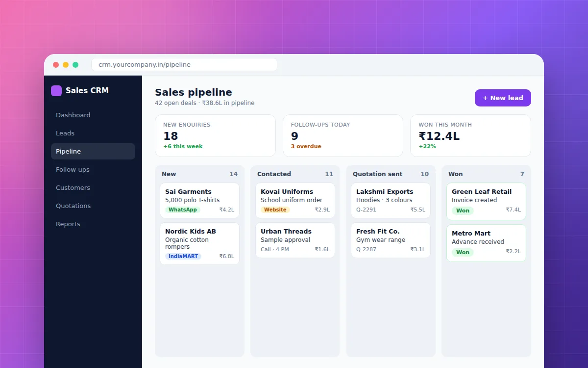This screenshot has width=588, height=368.
Task: Click the ₹5.5L amount on Lakshmi Exports
Action: coord(418,210)
